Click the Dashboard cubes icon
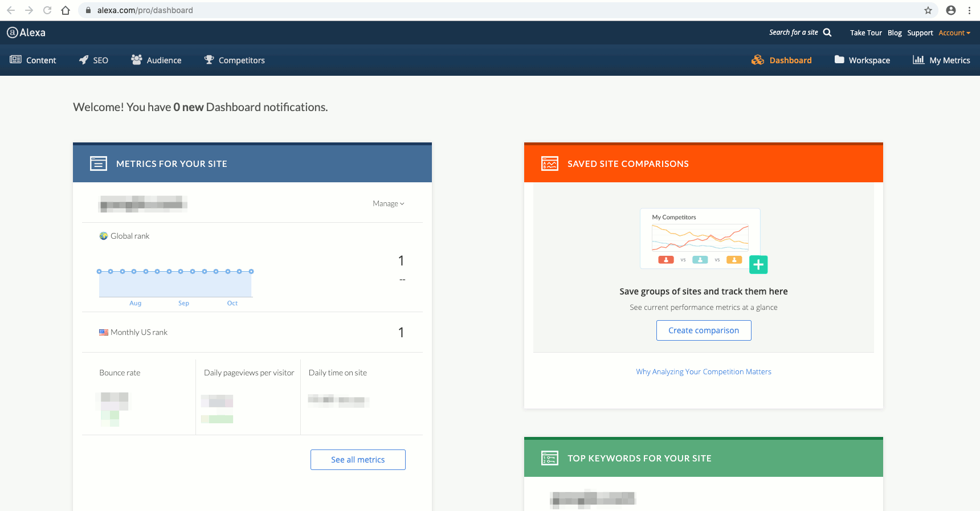The height and width of the screenshot is (511, 980). [x=757, y=60]
